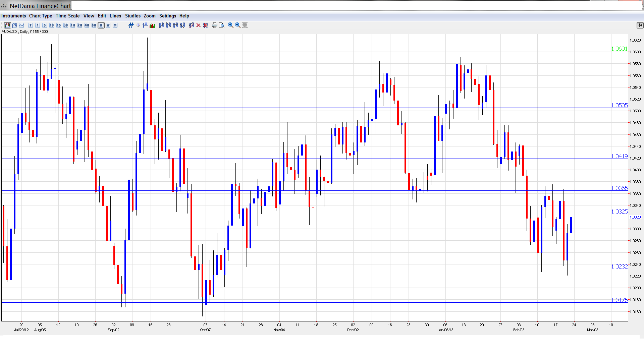This screenshot has height=362, width=644.
Task: Click the Help menu item
Action: (184, 16)
